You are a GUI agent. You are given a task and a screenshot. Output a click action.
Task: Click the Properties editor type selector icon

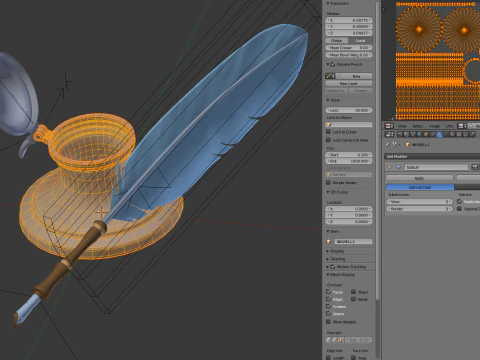tap(389, 134)
